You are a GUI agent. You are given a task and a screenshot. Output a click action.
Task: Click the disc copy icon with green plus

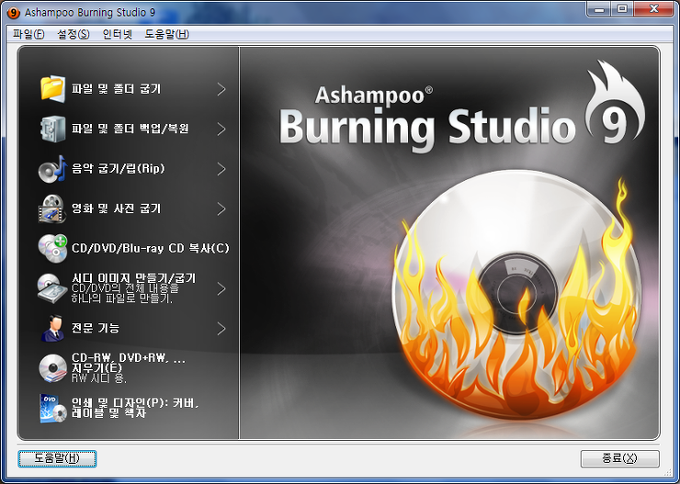(52, 249)
